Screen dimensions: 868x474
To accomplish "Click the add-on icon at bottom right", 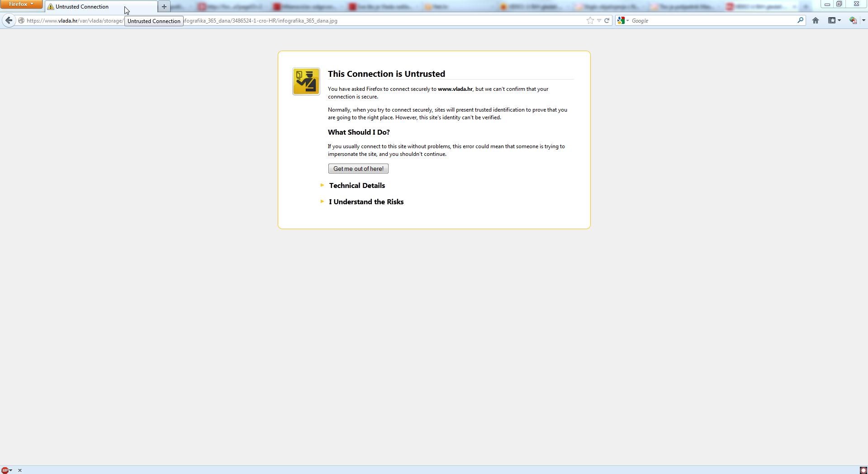I will (863, 470).
